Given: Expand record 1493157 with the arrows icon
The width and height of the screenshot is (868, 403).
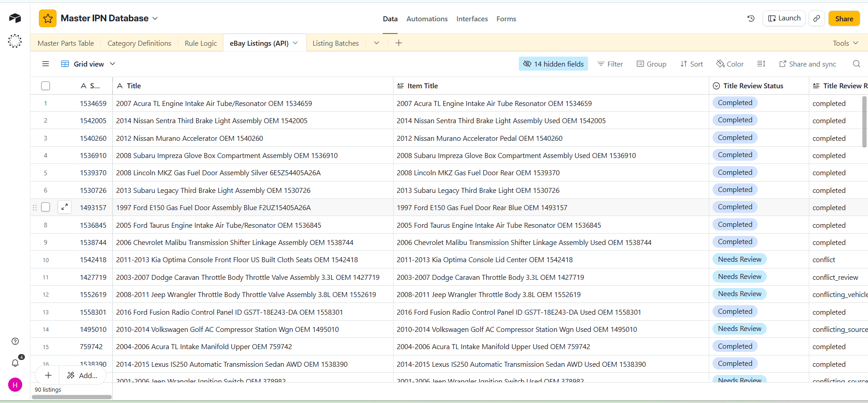Looking at the screenshot, I should click(x=65, y=207).
